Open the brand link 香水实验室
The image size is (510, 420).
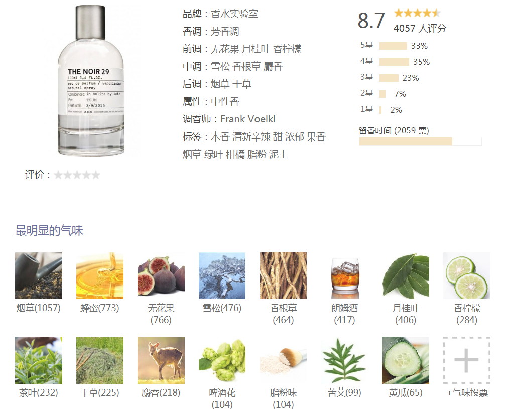click(234, 14)
